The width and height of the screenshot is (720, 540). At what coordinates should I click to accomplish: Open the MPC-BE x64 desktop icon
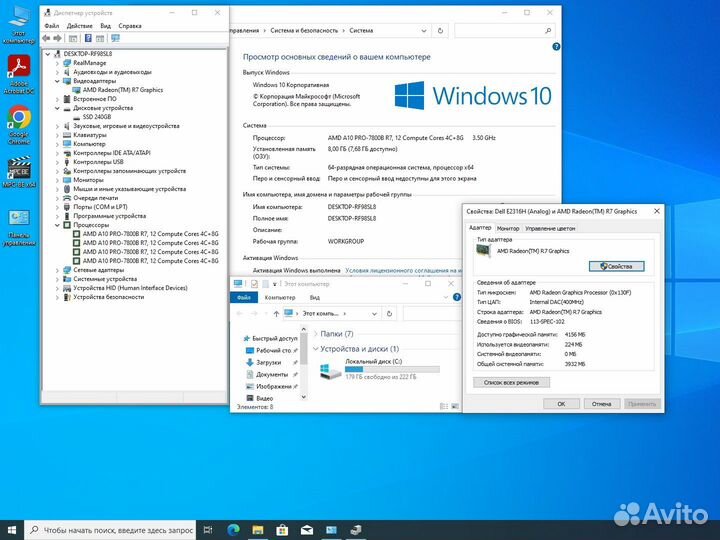coord(19,172)
